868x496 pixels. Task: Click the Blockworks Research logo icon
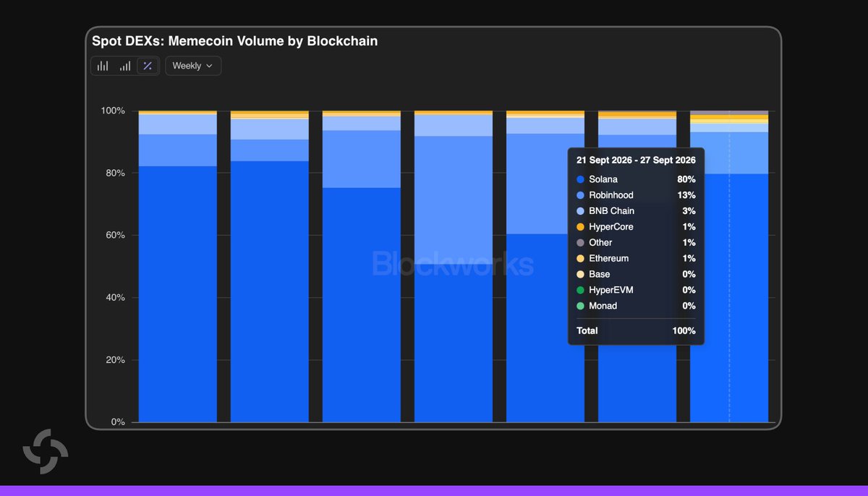(46, 451)
